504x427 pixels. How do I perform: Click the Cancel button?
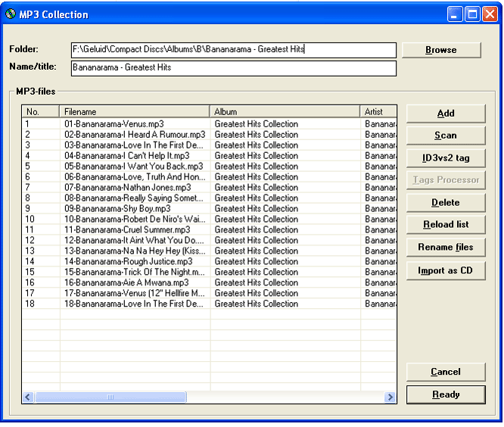[x=446, y=372]
